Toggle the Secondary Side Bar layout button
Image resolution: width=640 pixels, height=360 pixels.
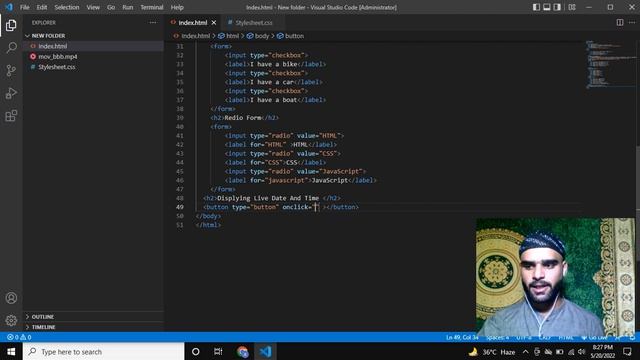[557, 7]
